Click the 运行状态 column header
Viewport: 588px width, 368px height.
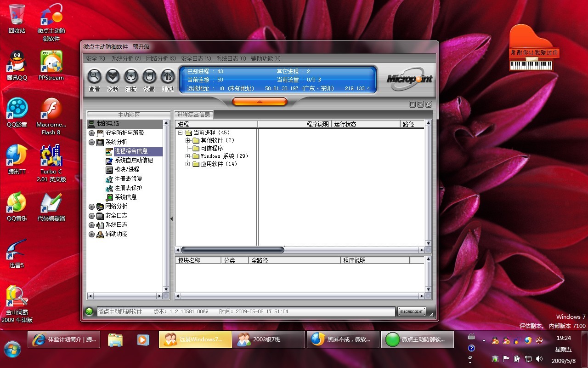366,124
